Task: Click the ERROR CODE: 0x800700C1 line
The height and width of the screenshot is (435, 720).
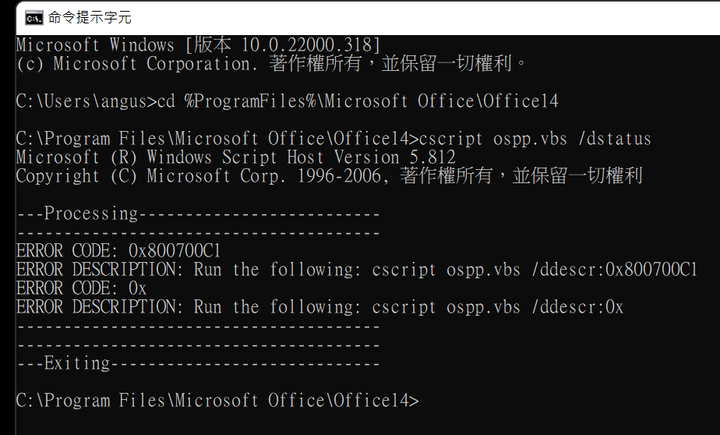Action: [118, 251]
